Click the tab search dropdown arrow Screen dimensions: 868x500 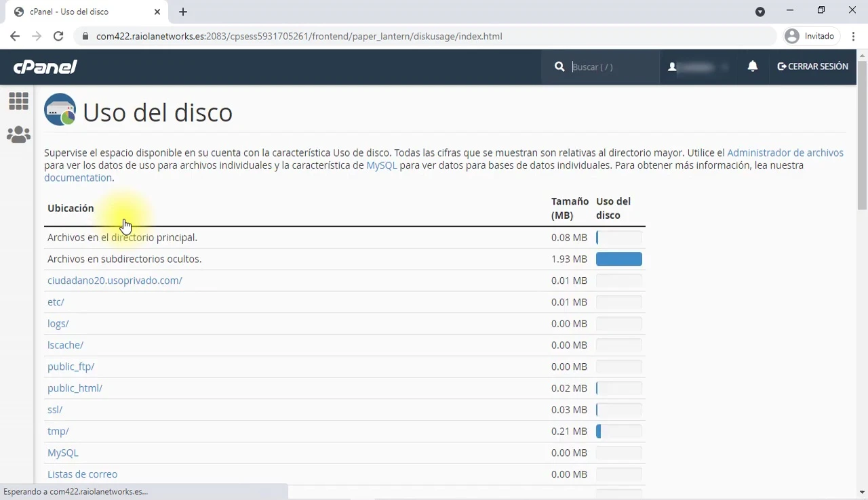click(760, 12)
